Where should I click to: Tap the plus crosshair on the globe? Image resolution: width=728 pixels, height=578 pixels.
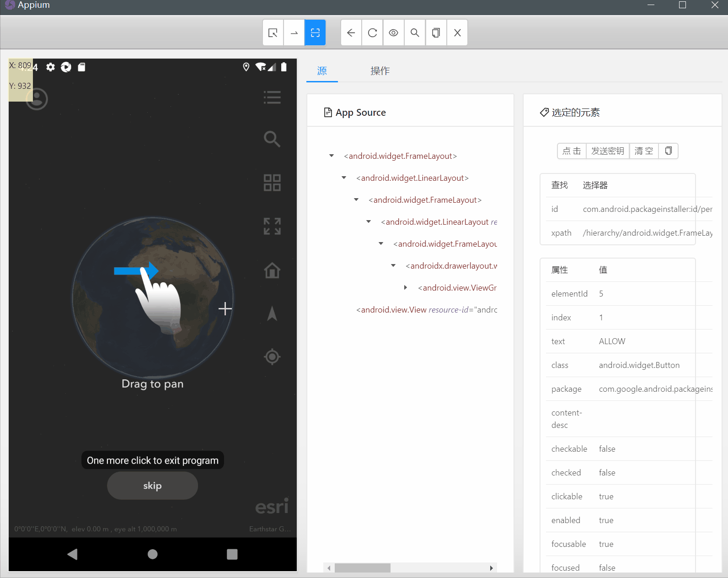click(x=225, y=309)
